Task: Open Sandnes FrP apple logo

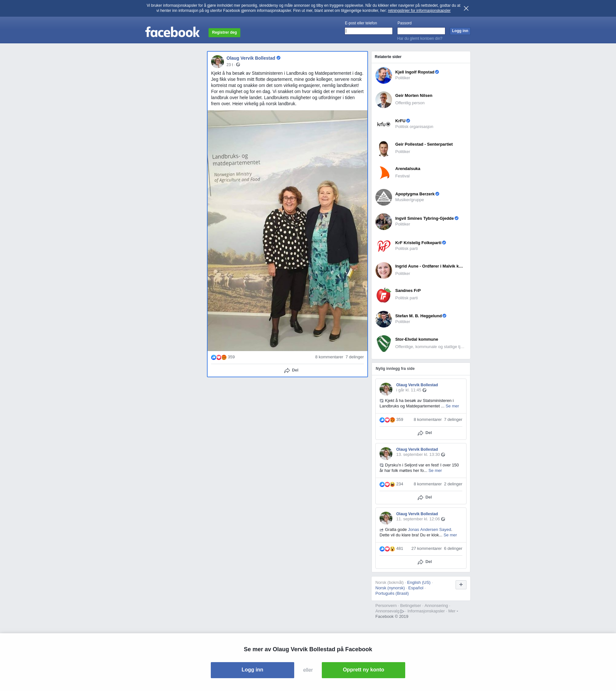Action: pyautogui.click(x=383, y=295)
